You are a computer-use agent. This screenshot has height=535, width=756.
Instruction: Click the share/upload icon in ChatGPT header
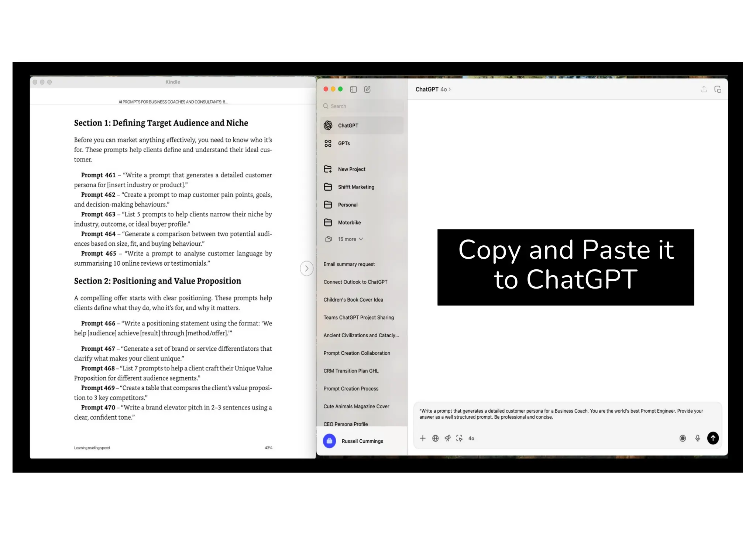coord(704,89)
